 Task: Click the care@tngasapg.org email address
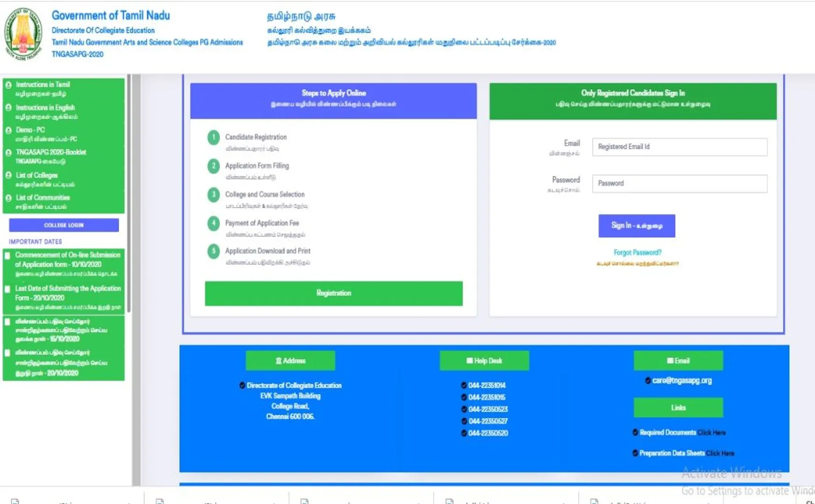tap(682, 380)
